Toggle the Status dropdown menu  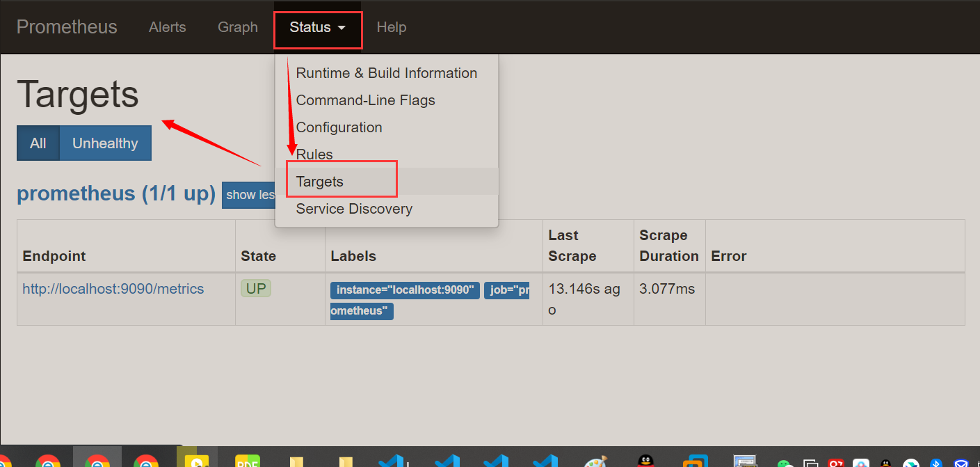[x=318, y=27]
